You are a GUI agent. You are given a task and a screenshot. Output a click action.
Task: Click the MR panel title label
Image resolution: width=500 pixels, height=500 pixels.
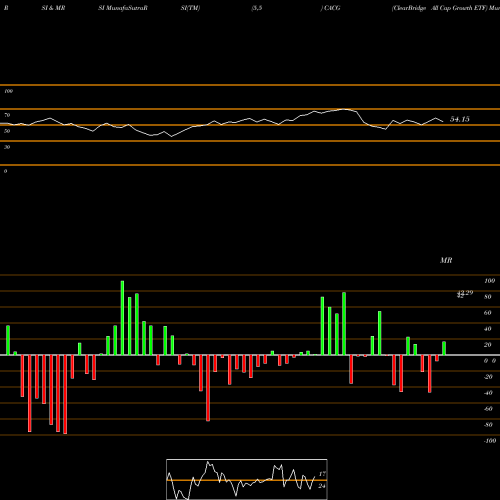(x=446, y=260)
